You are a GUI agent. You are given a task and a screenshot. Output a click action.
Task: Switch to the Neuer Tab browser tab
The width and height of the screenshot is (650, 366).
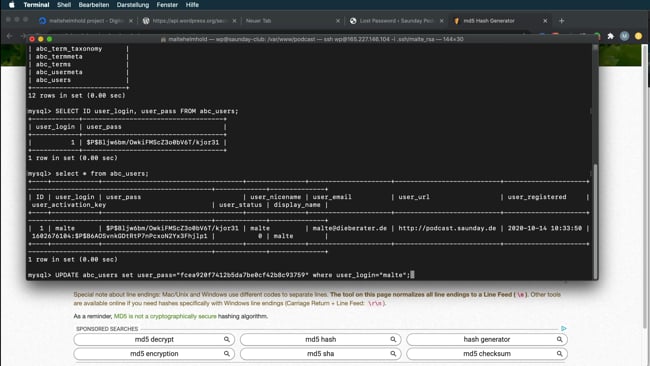point(290,21)
